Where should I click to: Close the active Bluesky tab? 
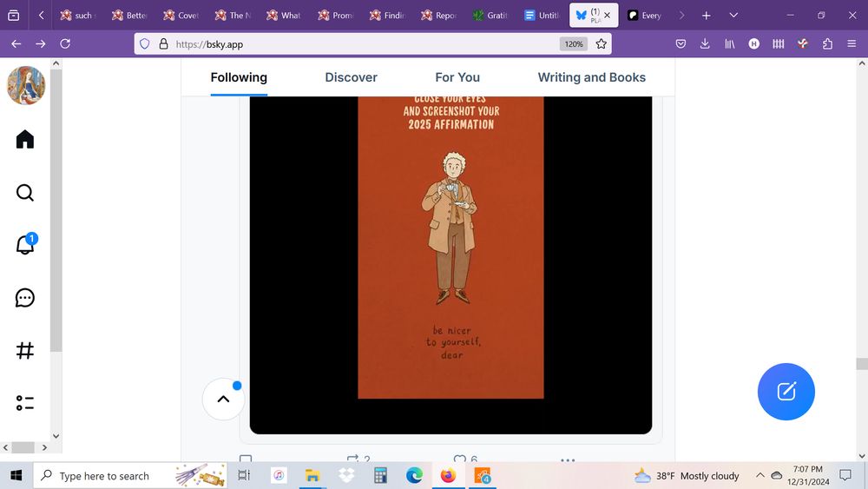click(608, 16)
